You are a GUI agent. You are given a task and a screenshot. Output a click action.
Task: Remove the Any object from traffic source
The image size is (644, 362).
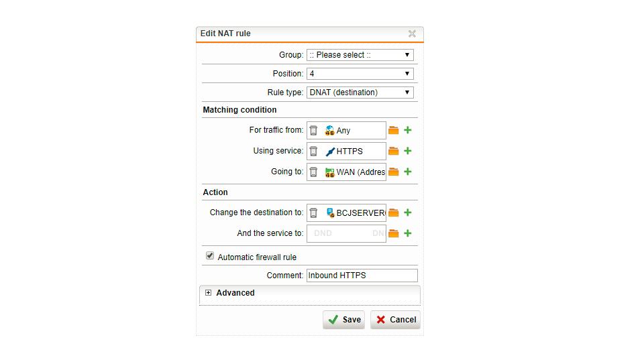pos(313,131)
